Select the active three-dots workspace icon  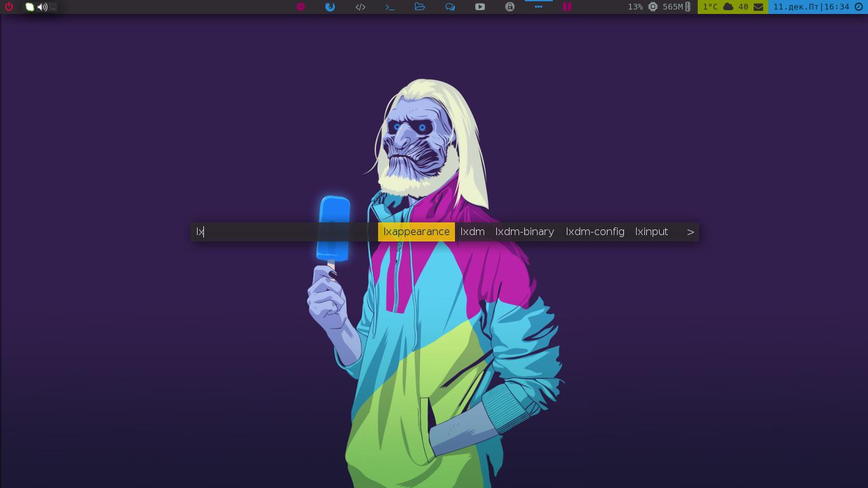click(x=538, y=7)
